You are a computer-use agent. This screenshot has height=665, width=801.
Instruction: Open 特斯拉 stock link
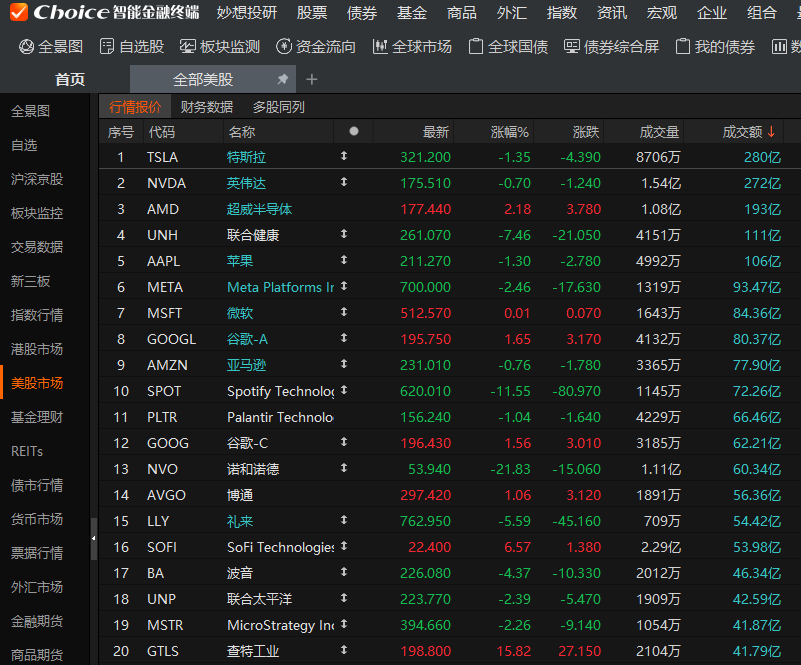(x=246, y=157)
